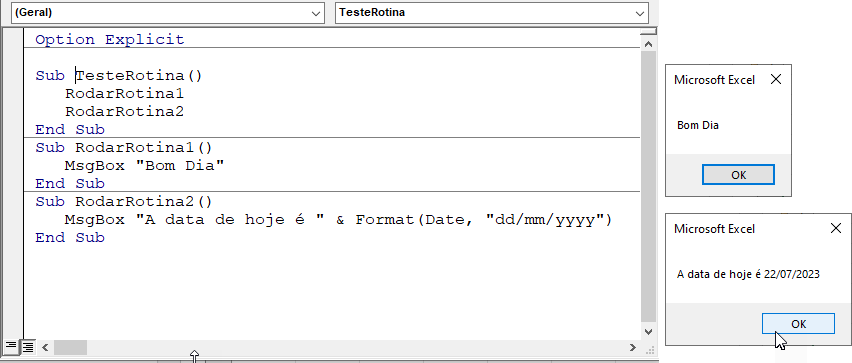Viewport: 852px width, 363px height.
Task: Place cursor on Option Explicit line
Action: (110, 40)
